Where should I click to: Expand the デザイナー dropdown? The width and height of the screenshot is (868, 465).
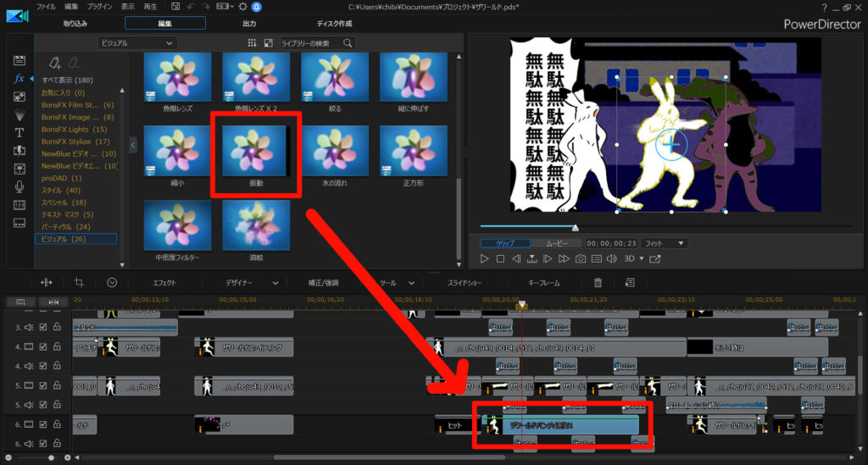[x=275, y=283]
